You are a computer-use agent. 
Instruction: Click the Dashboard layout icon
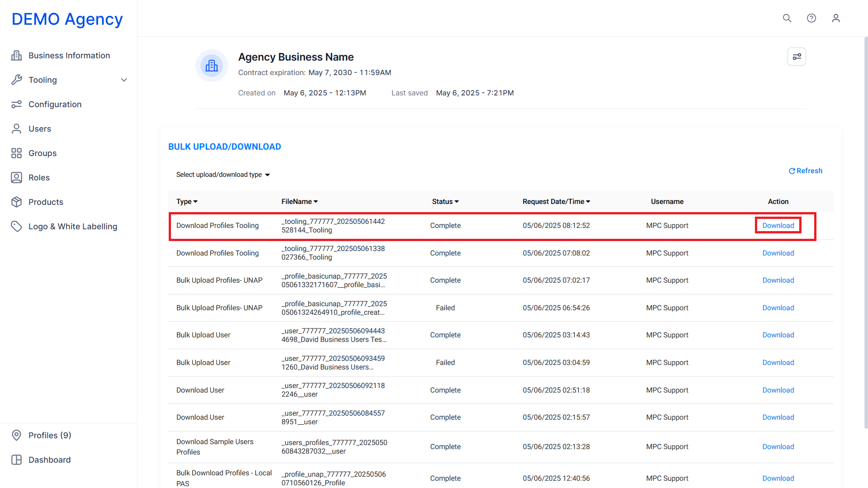click(17, 460)
